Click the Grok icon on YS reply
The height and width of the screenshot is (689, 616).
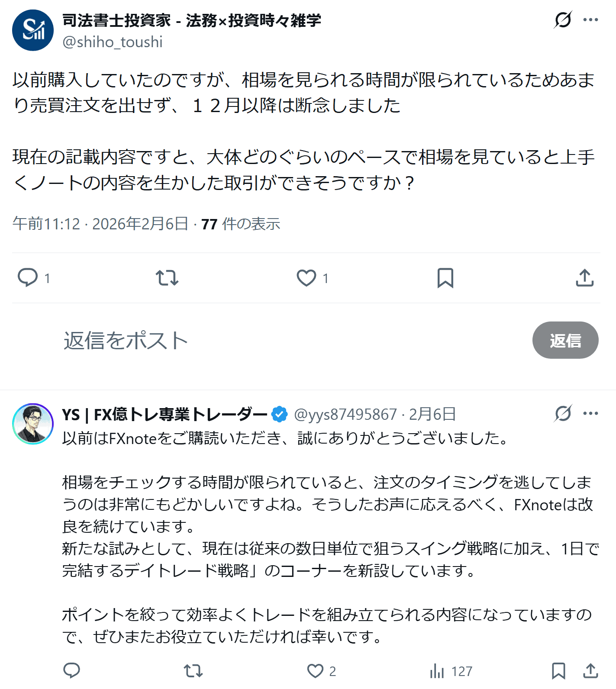pyautogui.click(x=563, y=414)
